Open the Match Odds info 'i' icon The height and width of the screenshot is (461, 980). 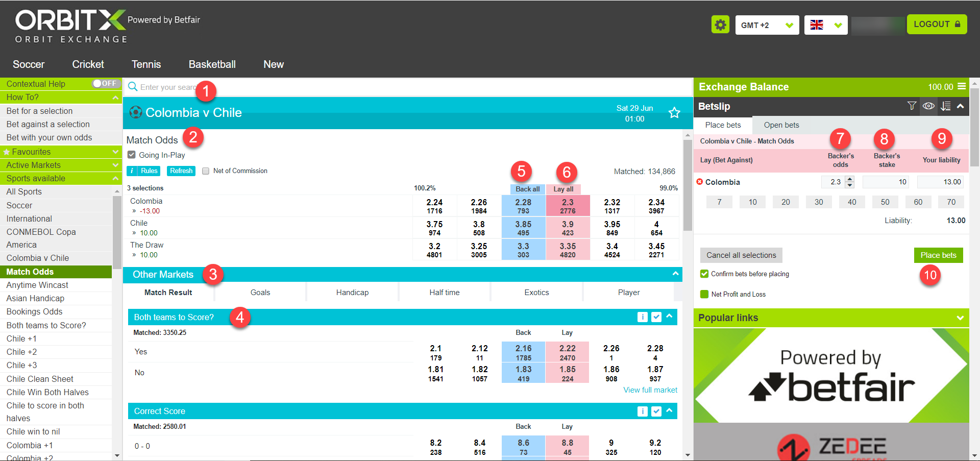coord(132,171)
